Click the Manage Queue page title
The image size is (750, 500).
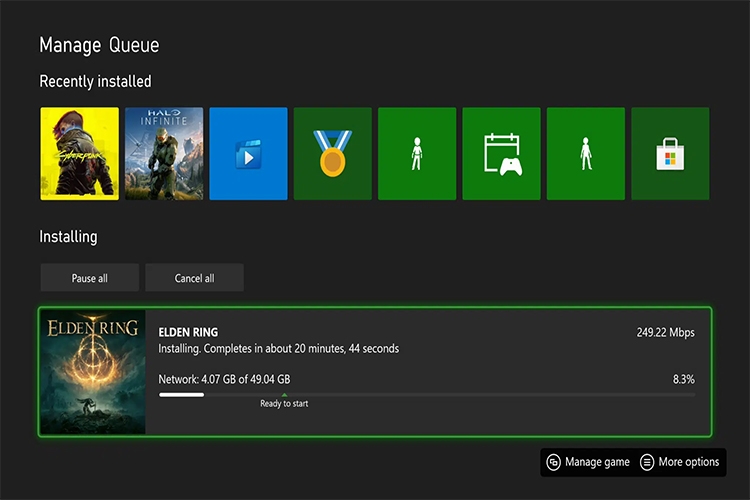click(99, 45)
